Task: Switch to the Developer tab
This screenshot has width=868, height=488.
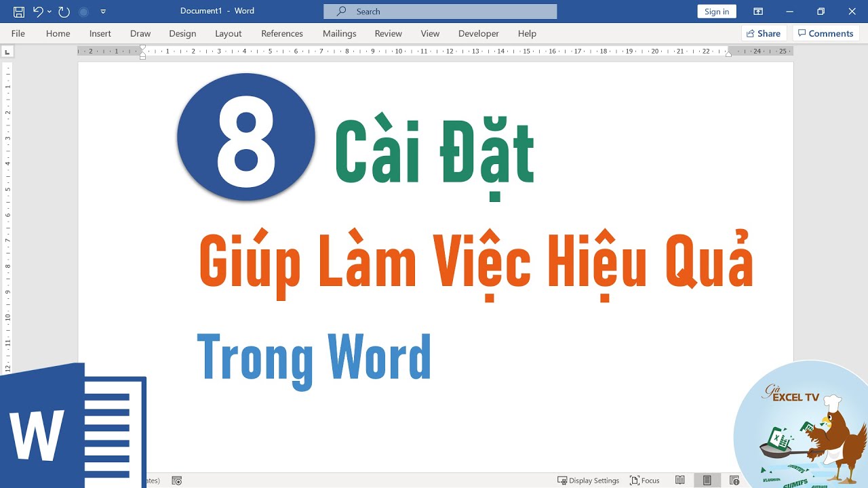Action: tap(479, 33)
